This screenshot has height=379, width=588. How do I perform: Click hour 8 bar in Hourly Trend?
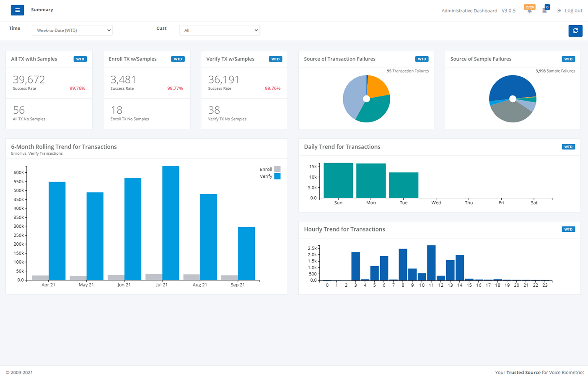pos(403,265)
